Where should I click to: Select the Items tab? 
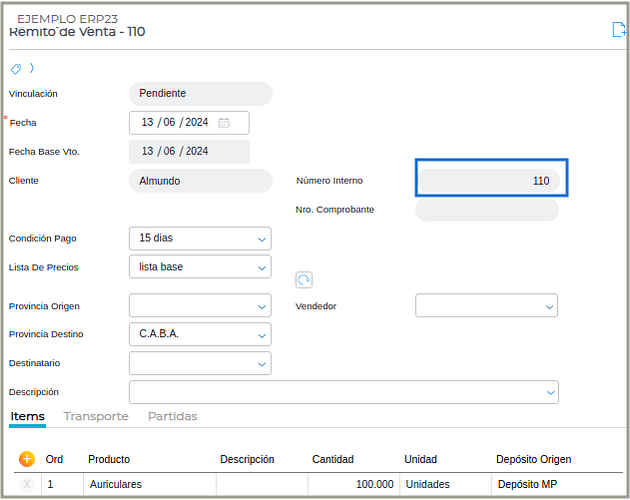27,416
